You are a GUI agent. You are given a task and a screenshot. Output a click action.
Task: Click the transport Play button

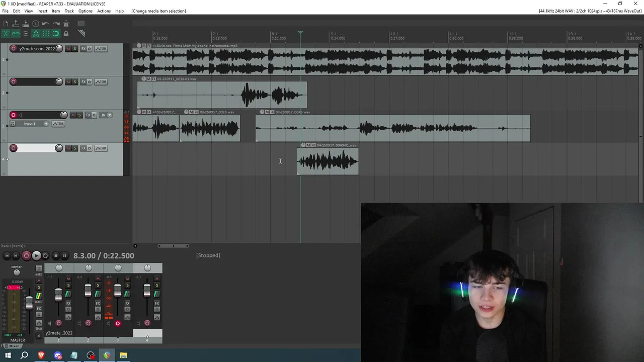(36, 255)
